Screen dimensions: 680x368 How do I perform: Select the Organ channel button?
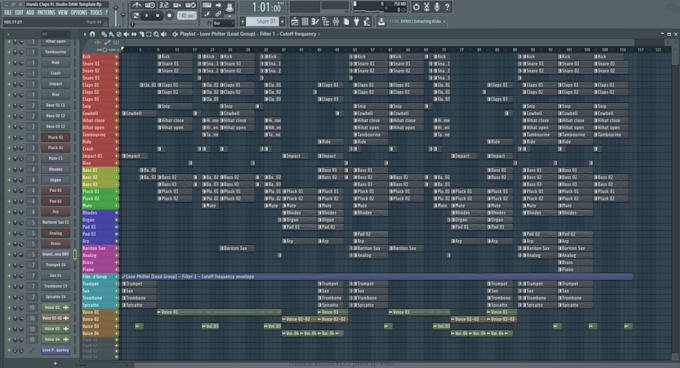click(56, 180)
